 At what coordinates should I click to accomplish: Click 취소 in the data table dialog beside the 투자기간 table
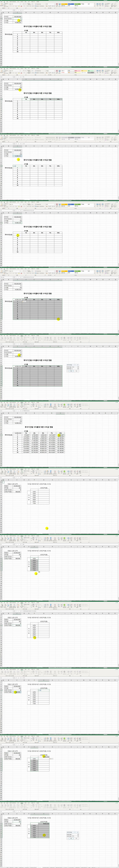(x=76, y=371)
